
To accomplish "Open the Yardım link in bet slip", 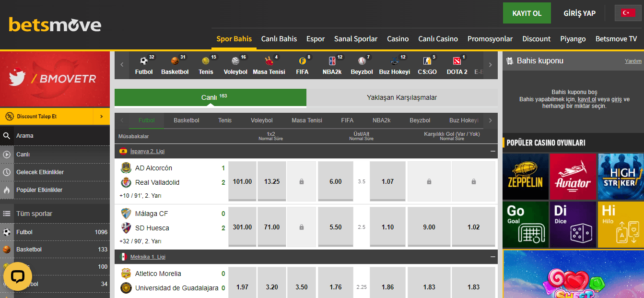I will click(633, 61).
